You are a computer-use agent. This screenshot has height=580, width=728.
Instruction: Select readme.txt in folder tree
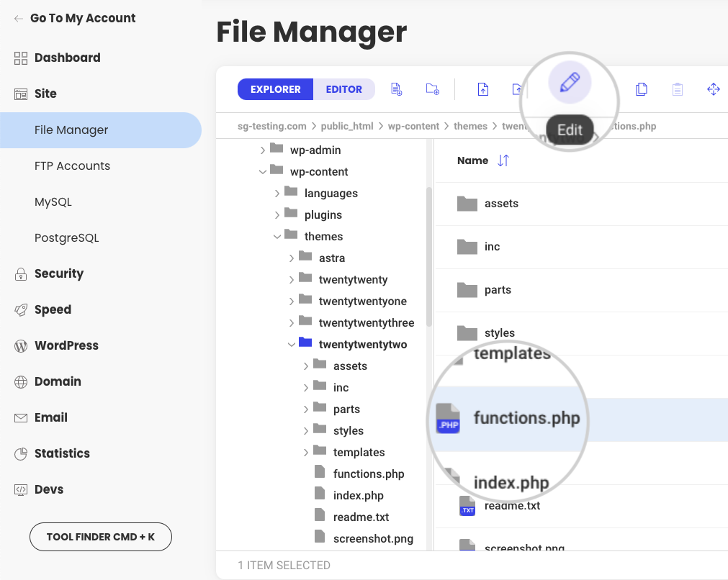click(x=361, y=517)
